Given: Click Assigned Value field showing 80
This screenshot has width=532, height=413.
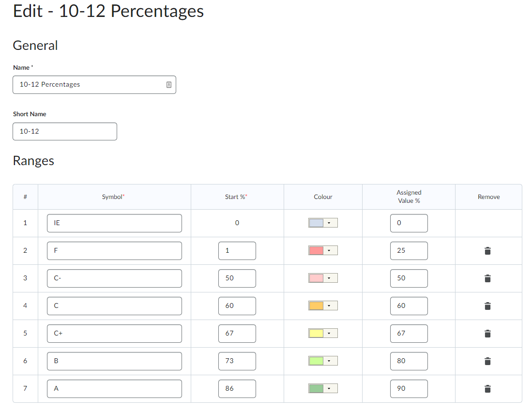Looking at the screenshot, I should point(409,361).
